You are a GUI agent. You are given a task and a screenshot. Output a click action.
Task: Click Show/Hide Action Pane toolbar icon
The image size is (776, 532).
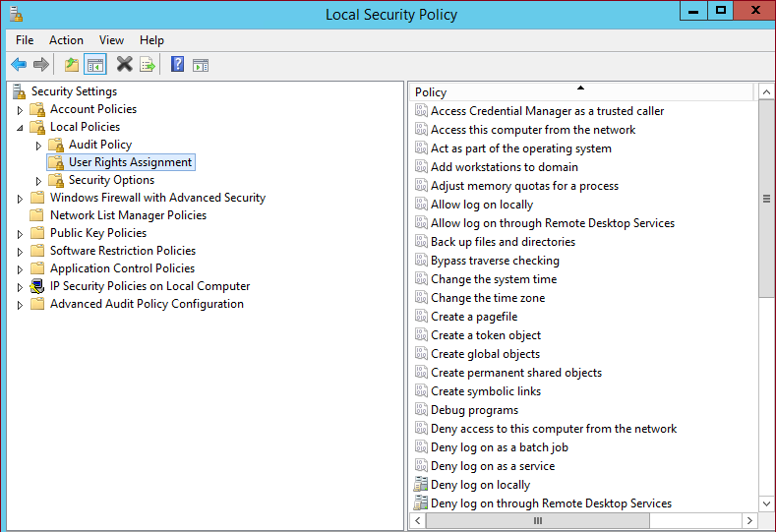pos(201,65)
